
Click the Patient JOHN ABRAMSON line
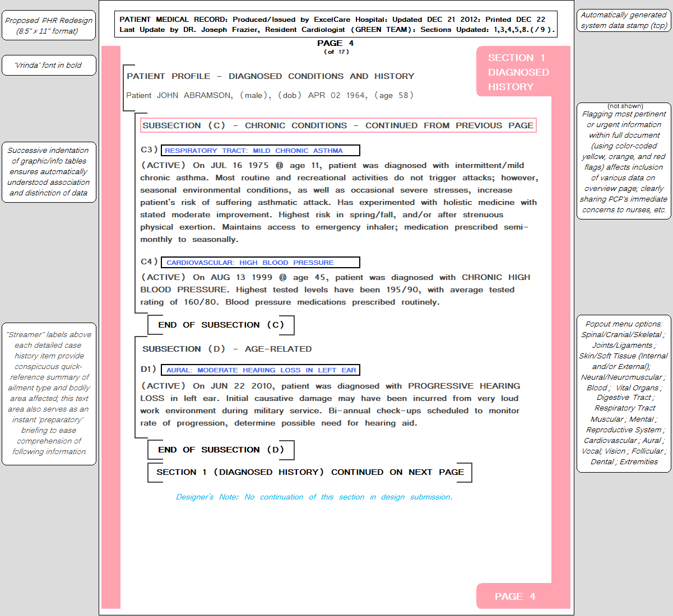[270, 95]
